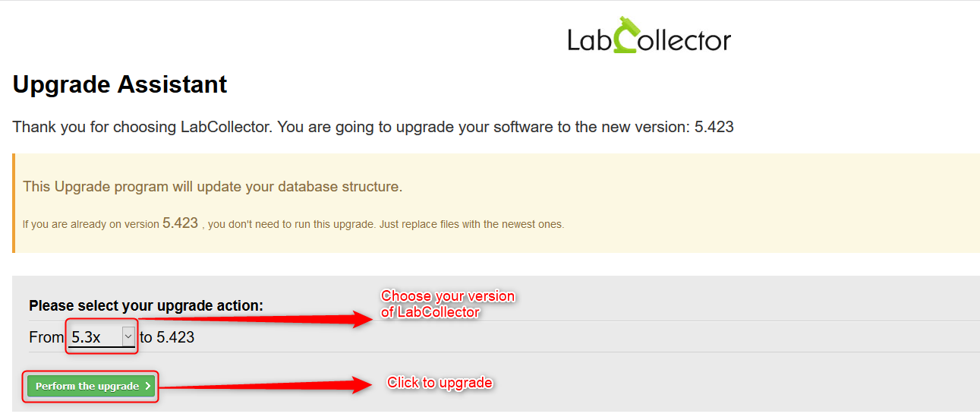The height and width of the screenshot is (417, 980).
Task: Click "This Upgrade program will update" notice line
Action: pos(213,187)
